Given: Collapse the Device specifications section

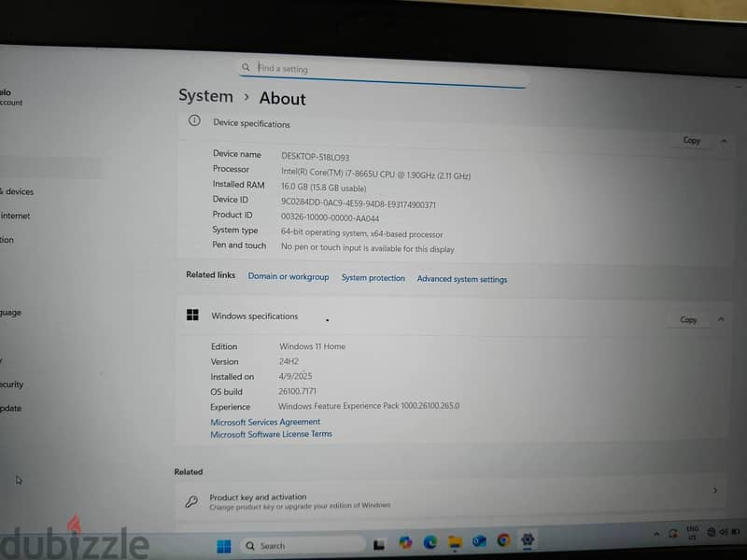Looking at the screenshot, I should (725, 141).
